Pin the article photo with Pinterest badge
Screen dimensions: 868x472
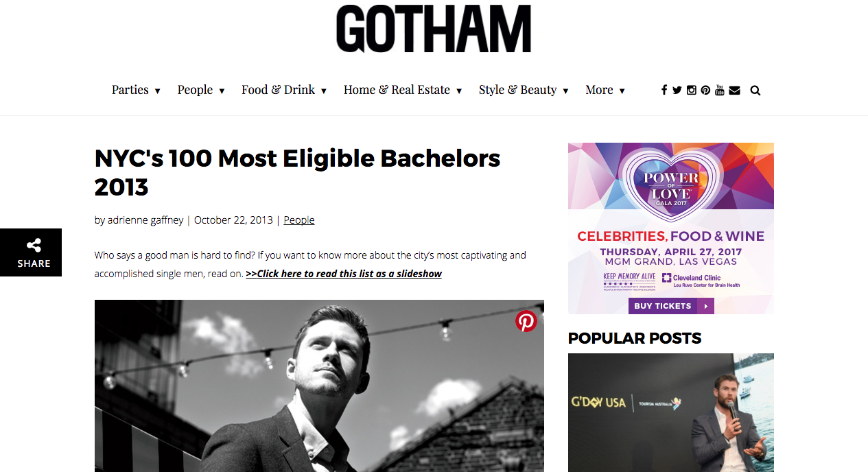point(526,321)
